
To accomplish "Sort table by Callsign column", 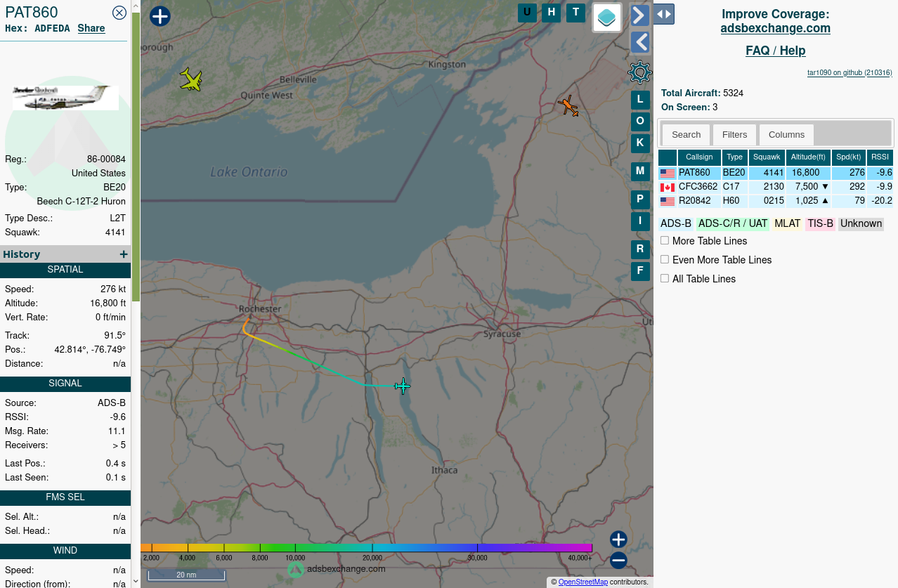I will (699, 157).
